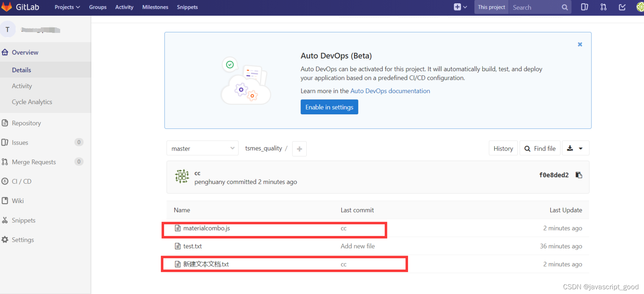The height and width of the screenshot is (294, 644).
Task: Open the user avatar menu
Action: (x=640, y=7)
